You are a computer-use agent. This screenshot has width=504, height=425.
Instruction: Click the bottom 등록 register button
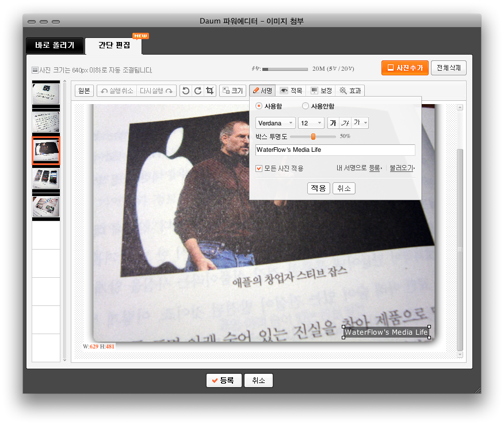224,380
